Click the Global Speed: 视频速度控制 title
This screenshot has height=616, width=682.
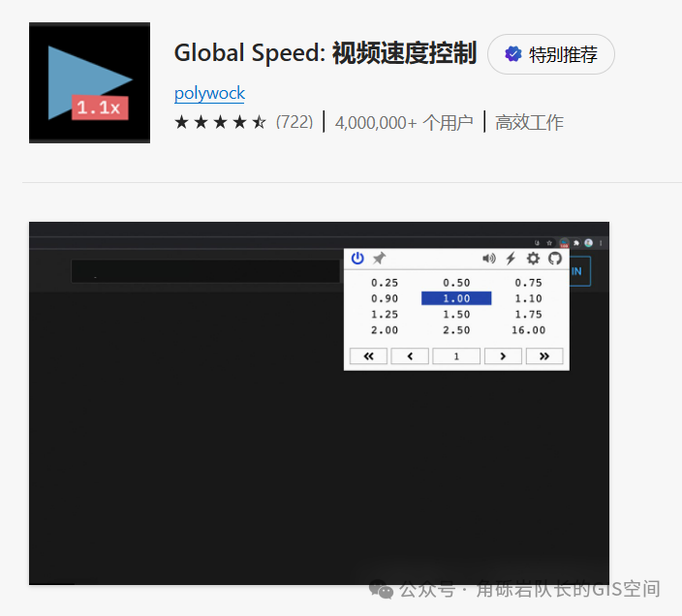click(325, 53)
